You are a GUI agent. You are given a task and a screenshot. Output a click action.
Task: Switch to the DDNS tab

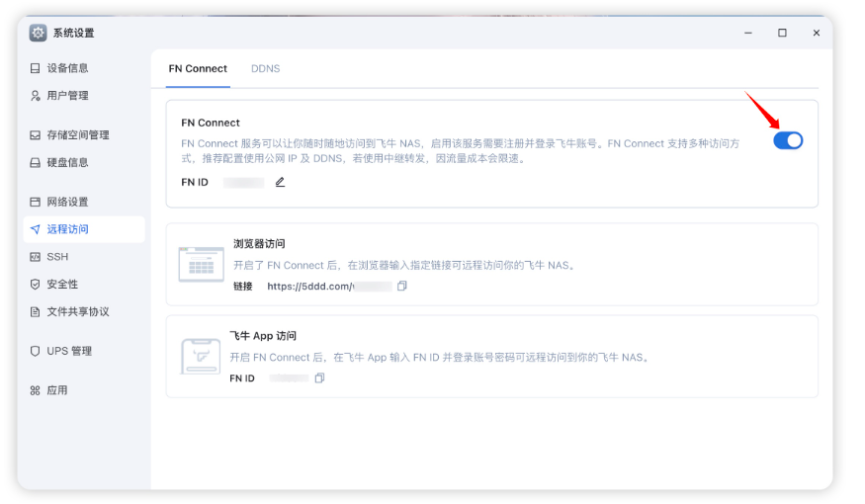click(266, 69)
